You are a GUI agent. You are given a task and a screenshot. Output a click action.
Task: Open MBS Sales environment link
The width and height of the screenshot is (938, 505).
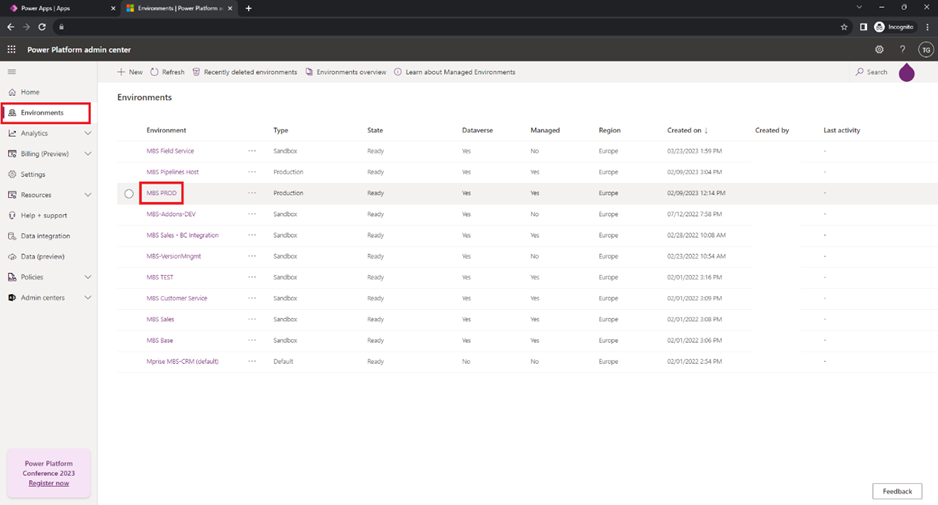pyautogui.click(x=160, y=319)
